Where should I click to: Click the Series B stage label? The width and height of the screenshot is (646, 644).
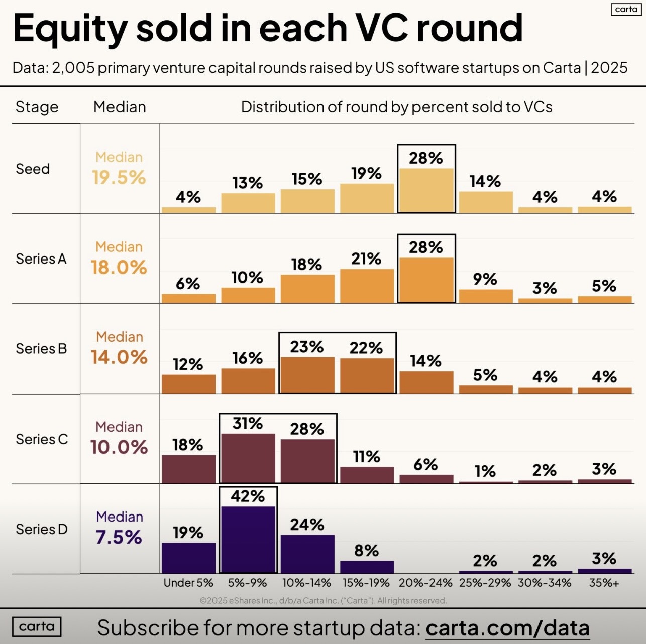41,349
